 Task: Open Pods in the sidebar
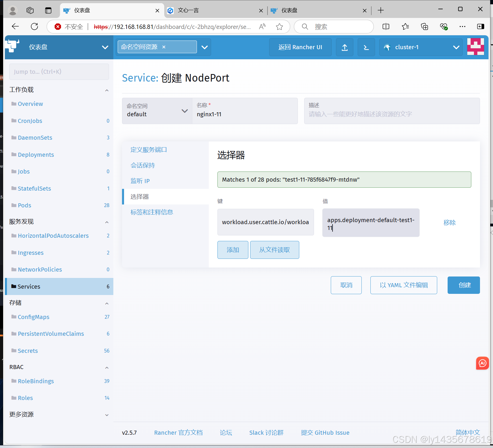point(25,205)
